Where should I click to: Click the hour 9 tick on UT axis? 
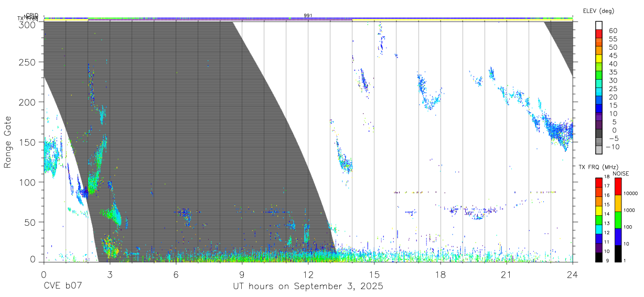pos(242,274)
